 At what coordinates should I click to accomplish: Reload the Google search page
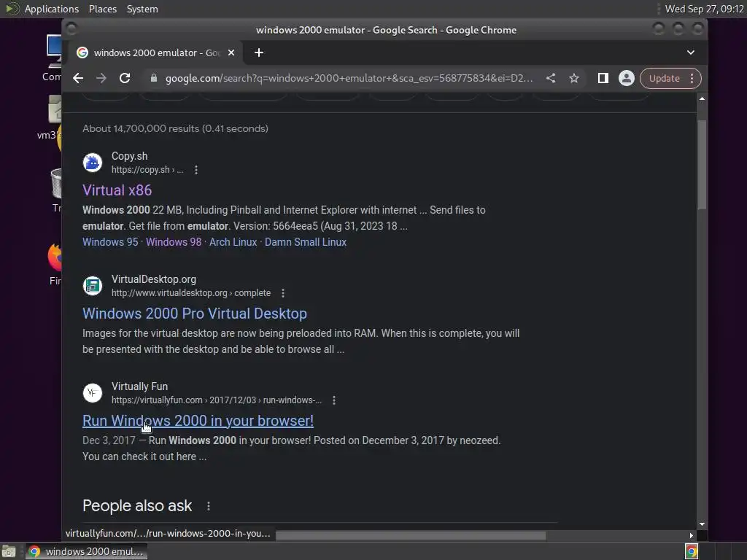coord(125,78)
